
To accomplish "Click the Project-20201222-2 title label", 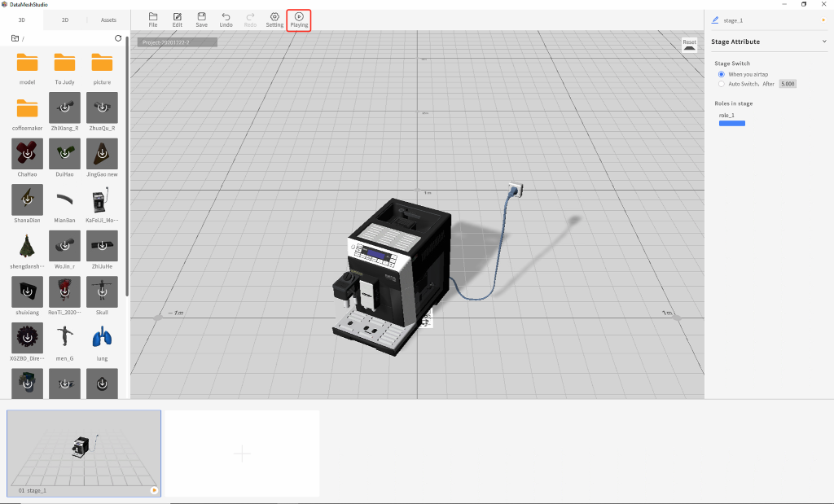I will point(177,42).
